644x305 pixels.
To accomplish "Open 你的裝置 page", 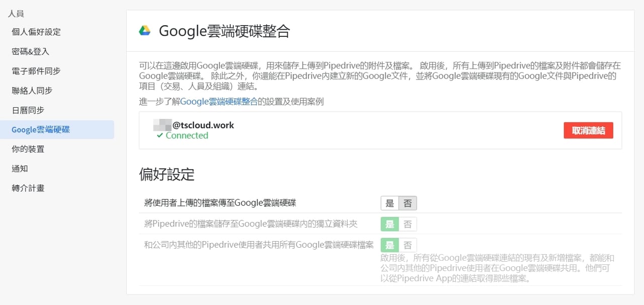I will (x=28, y=149).
